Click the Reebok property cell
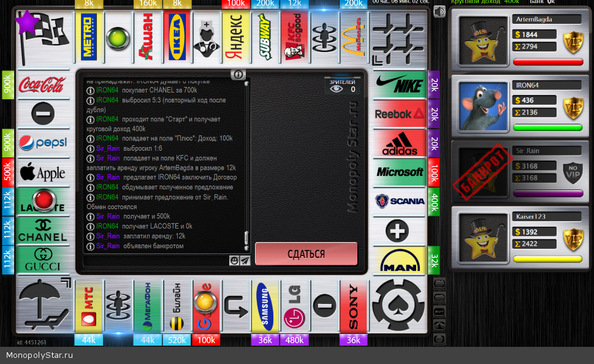 [x=399, y=113]
